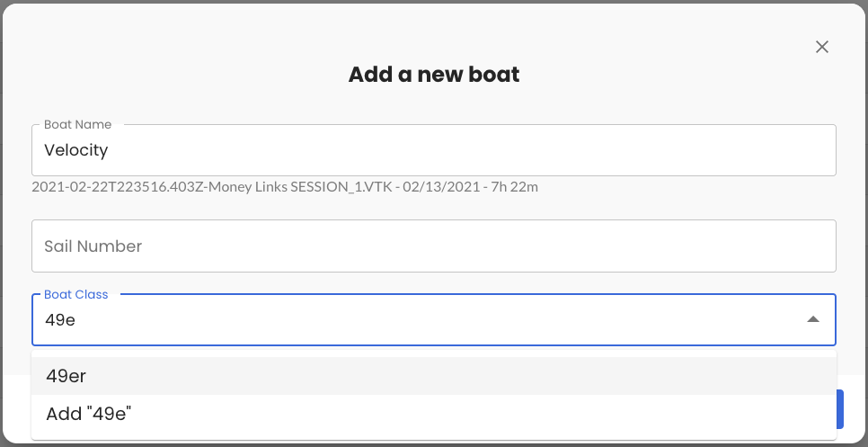The height and width of the screenshot is (447, 868).
Task: Create new class via Add "49e" row
Action: click(434, 414)
